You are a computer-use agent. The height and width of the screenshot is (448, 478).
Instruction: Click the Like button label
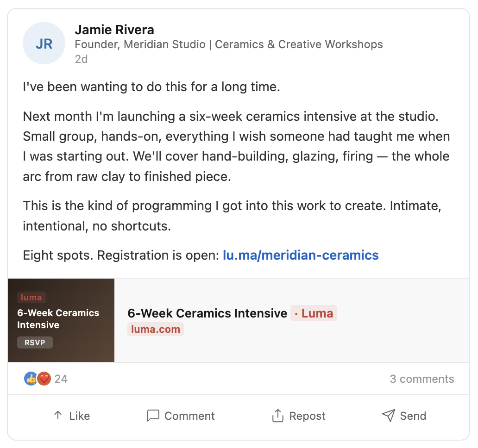(x=80, y=416)
